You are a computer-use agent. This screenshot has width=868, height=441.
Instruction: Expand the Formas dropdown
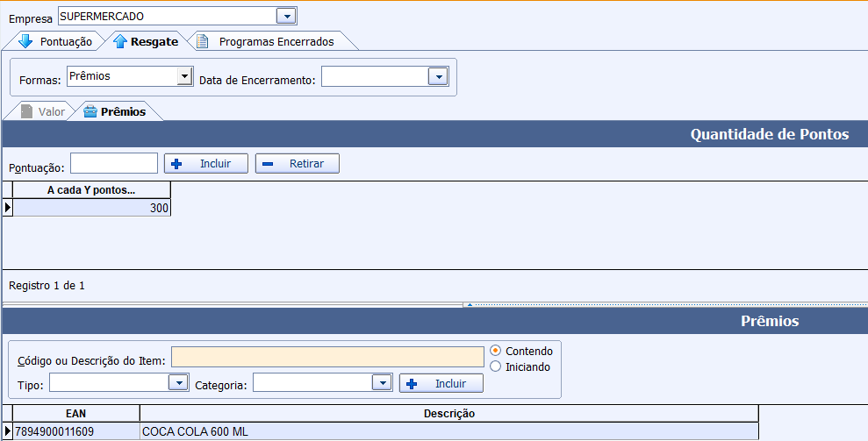(x=184, y=77)
